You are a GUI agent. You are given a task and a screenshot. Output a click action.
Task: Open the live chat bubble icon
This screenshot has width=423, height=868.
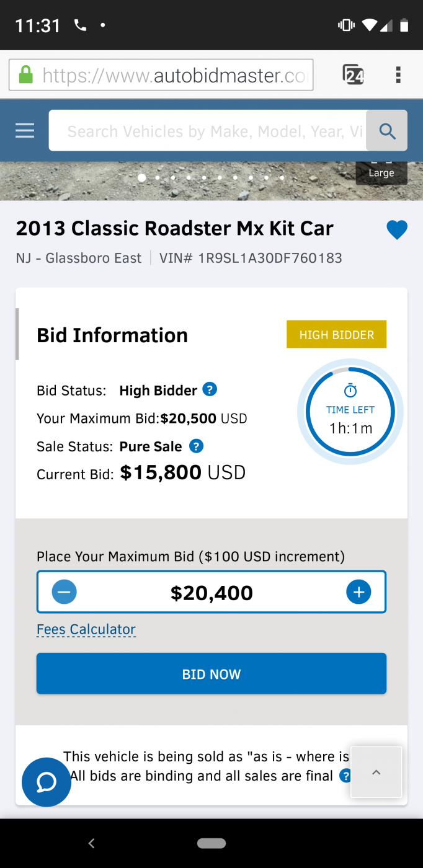tap(47, 782)
